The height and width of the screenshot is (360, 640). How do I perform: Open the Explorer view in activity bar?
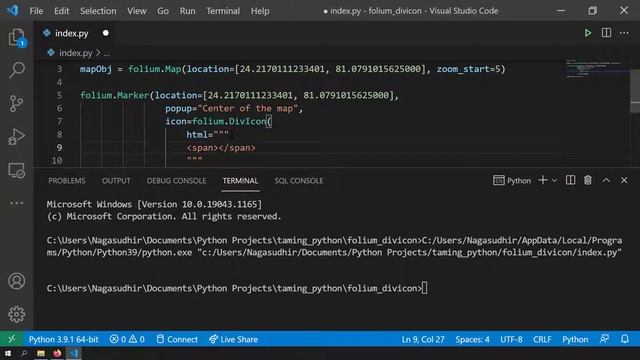pyautogui.click(x=17, y=37)
